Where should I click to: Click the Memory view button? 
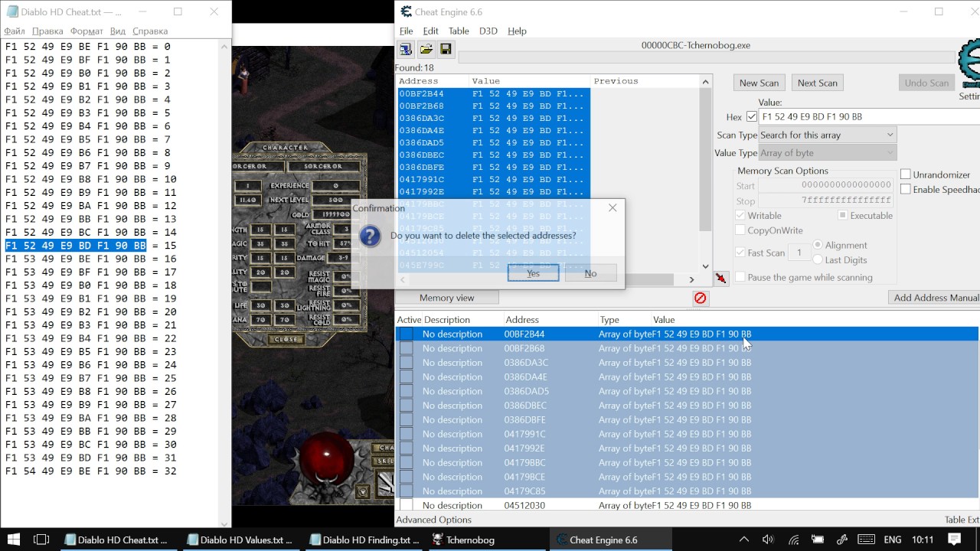coord(446,298)
